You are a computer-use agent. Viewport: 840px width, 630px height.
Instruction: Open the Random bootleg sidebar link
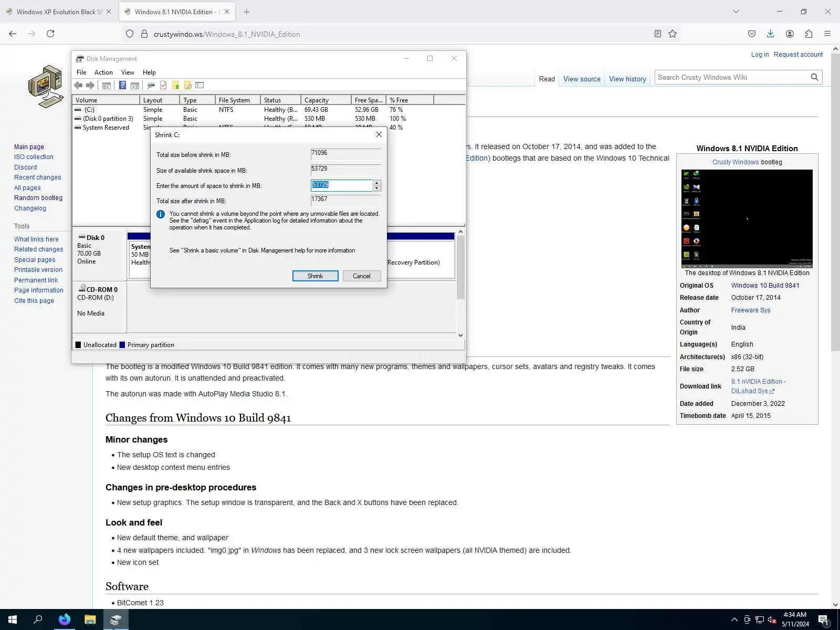point(38,198)
